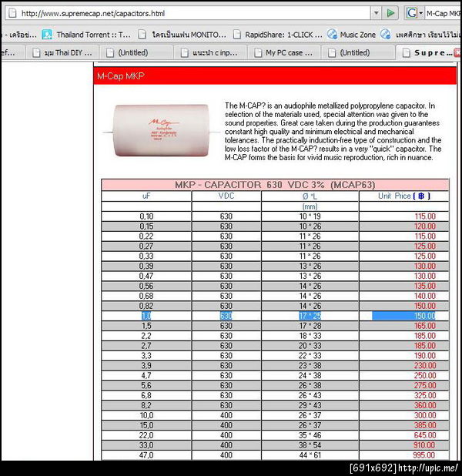Open the MONITO... bookmark
The width and height of the screenshot is (462, 476).
click(x=182, y=35)
